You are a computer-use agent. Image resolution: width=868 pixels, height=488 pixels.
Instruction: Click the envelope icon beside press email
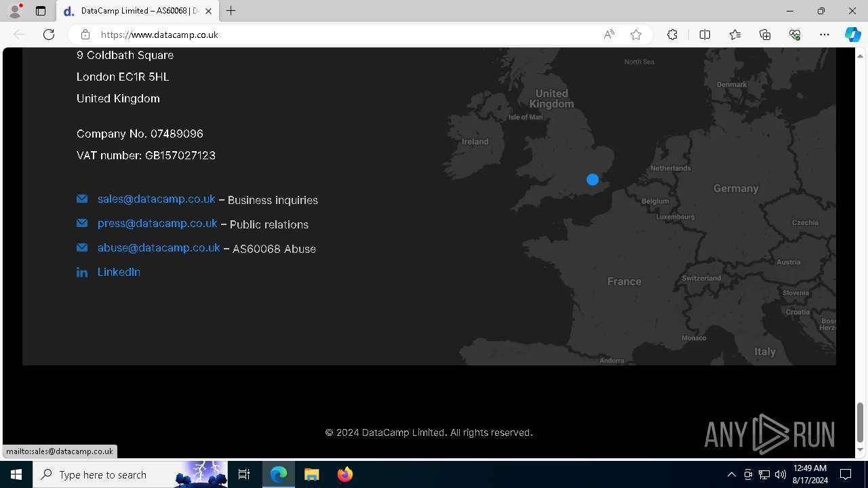click(x=82, y=224)
